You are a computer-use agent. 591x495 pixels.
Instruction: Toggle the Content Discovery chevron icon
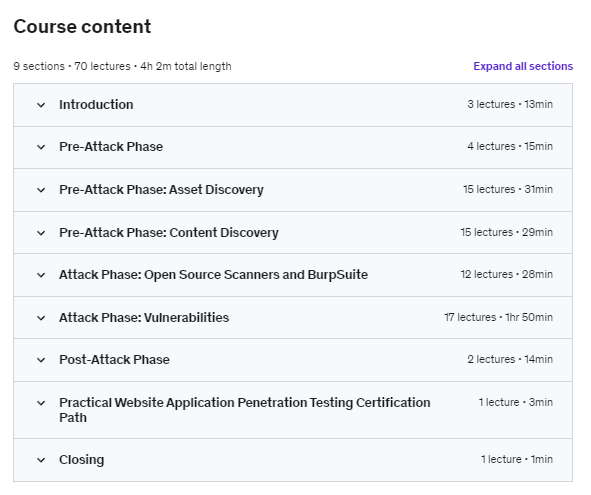coord(41,233)
